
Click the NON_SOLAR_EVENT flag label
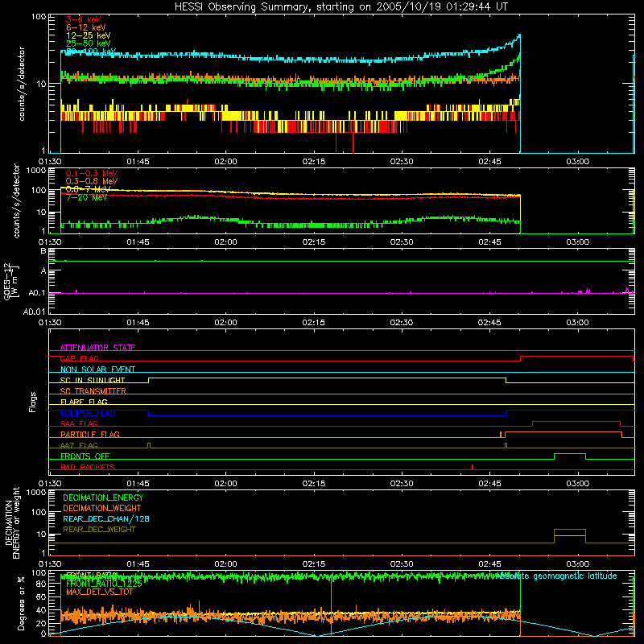tap(97, 369)
